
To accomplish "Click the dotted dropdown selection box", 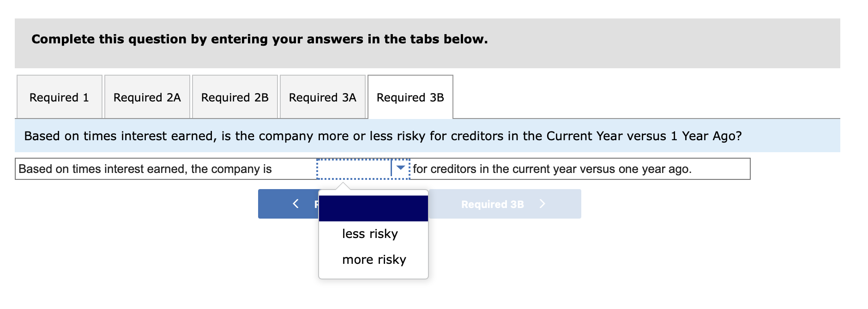I will point(356,168).
